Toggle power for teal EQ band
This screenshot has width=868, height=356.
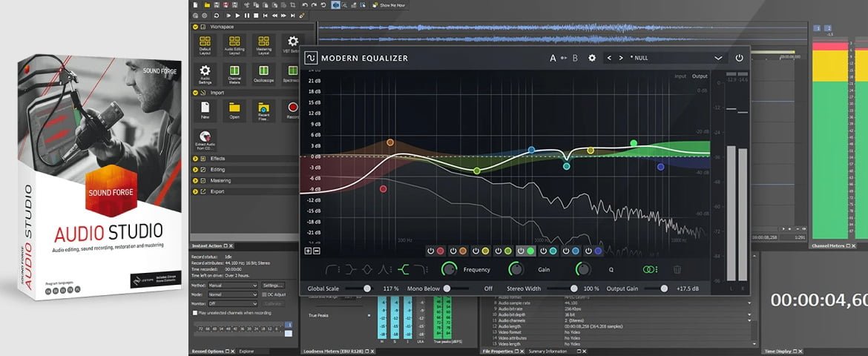tap(543, 251)
